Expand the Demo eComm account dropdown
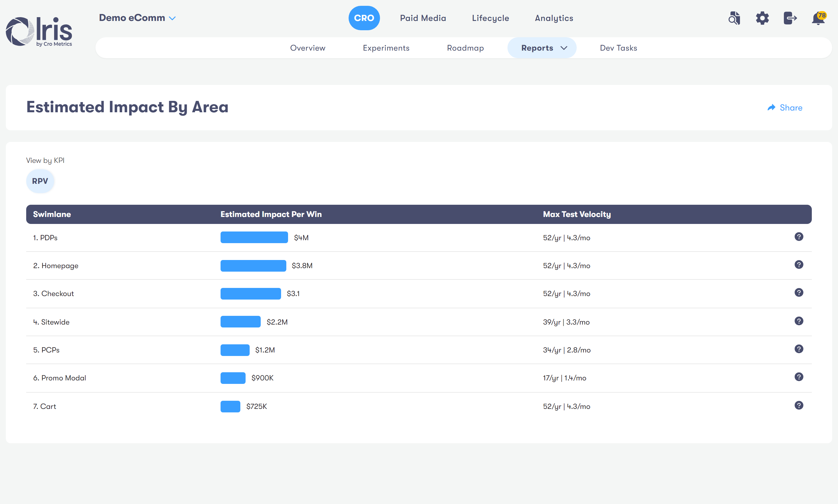This screenshot has width=838, height=504. pos(137,18)
